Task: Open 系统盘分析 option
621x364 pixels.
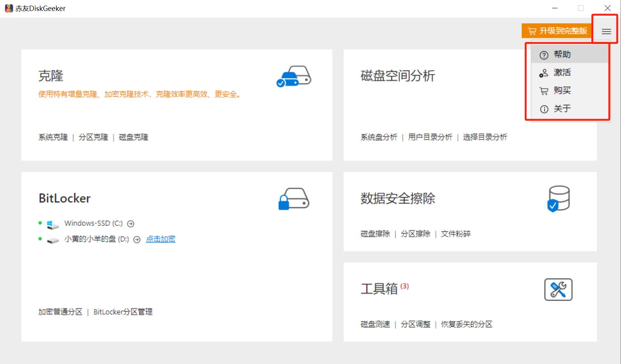Action: click(x=379, y=137)
